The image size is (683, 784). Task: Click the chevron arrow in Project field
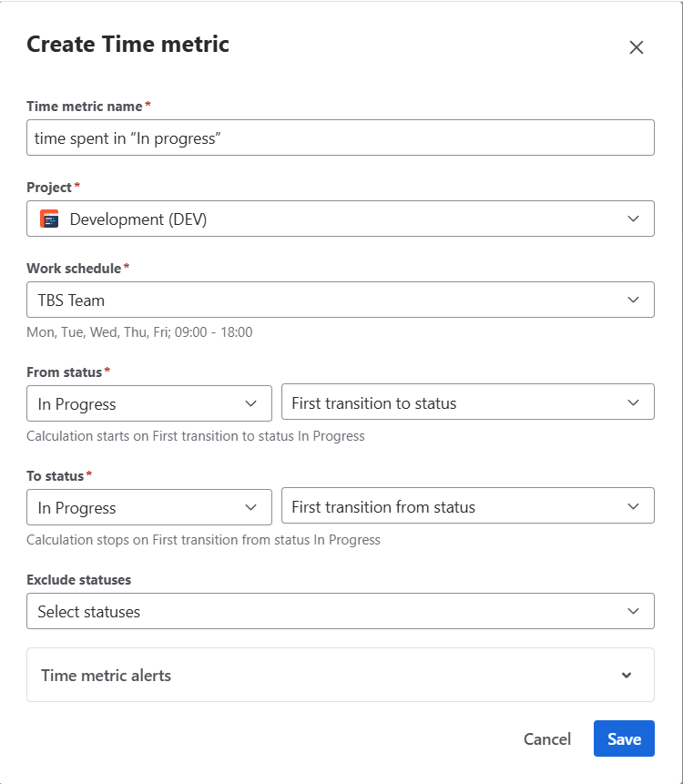(x=634, y=219)
